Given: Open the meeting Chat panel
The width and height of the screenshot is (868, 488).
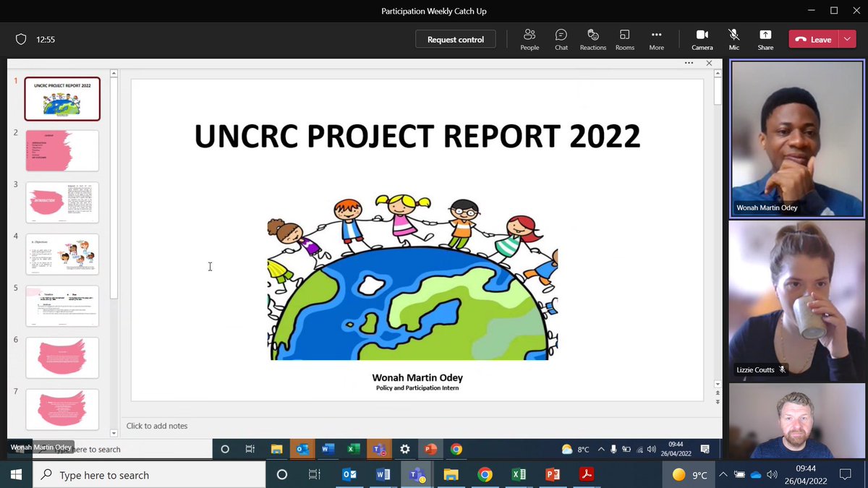Looking at the screenshot, I should coord(561,40).
